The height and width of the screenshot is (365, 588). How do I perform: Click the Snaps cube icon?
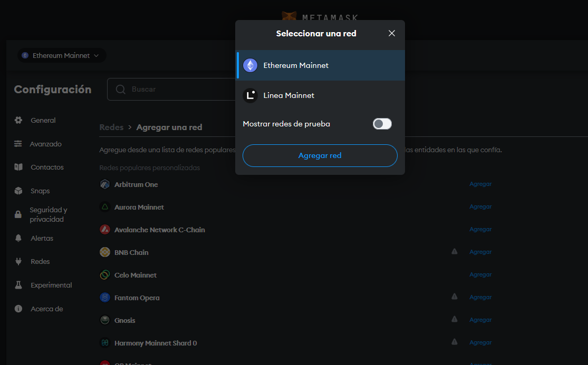pos(18,191)
